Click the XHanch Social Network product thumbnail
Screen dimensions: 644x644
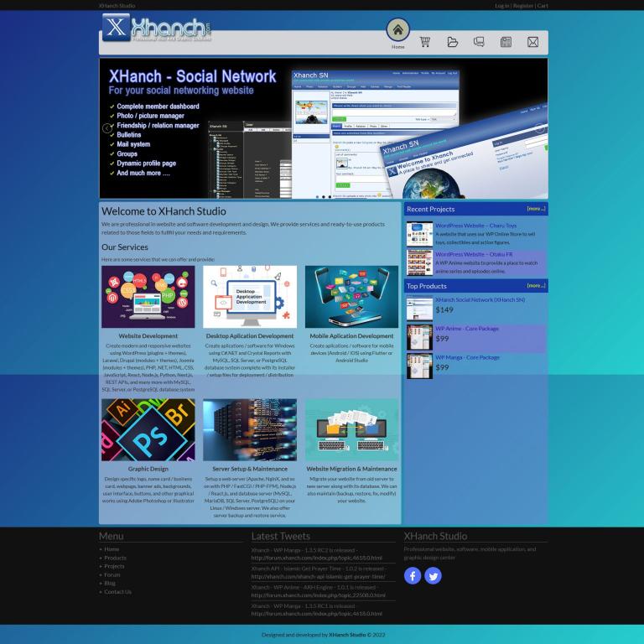click(419, 308)
